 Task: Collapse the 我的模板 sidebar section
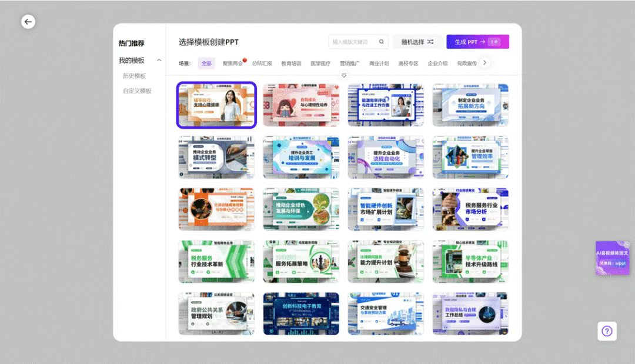159,60
